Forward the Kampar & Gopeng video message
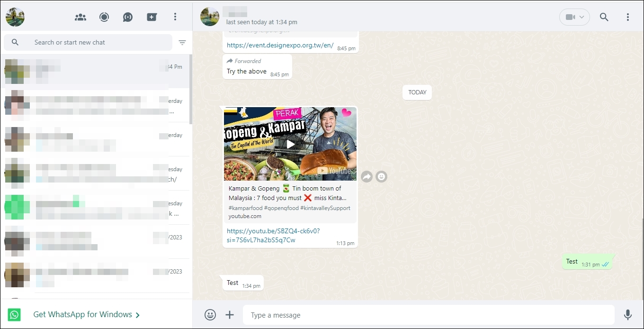 click(x=367, y=176)
